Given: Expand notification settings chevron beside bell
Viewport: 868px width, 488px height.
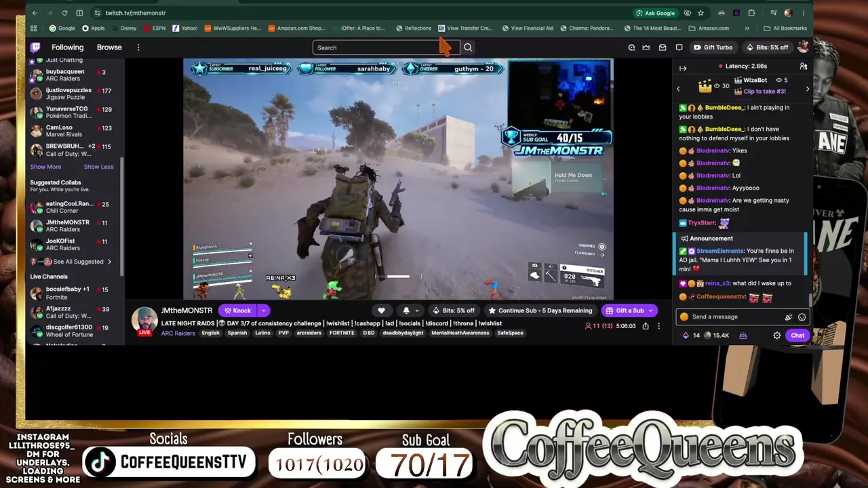Looking at the screenshot, I should pyautogui.click(x=417, y=310).
